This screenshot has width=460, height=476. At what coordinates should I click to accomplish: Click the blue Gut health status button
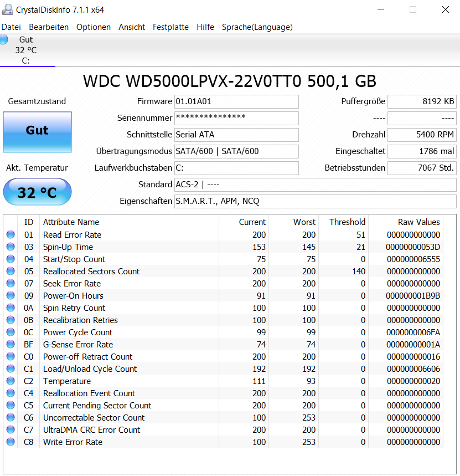pos(37,132)
